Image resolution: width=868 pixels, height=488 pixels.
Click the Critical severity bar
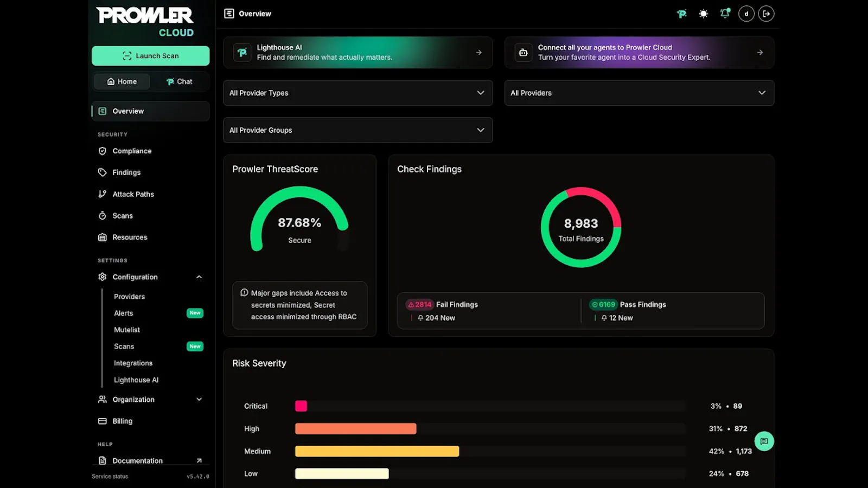coord(301,406)
